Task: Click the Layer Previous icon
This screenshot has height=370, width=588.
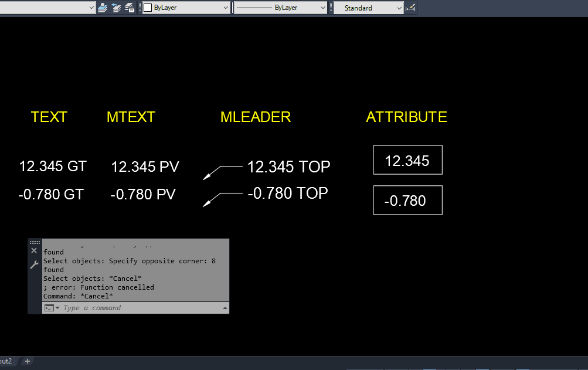Action: click(116, 8)
